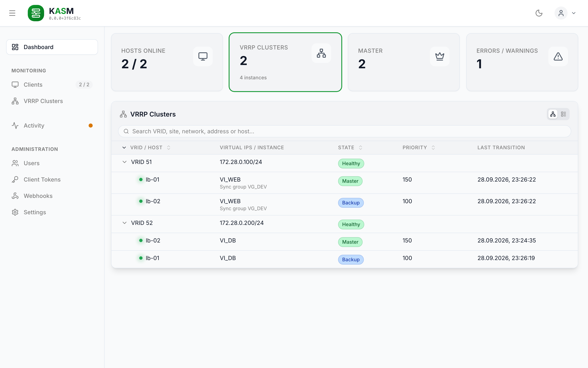Viewport: 588px width, 368px height.
Task: Click Healthy badge for VRID 52
Action: pyautogui.click(x=351, y=224)
